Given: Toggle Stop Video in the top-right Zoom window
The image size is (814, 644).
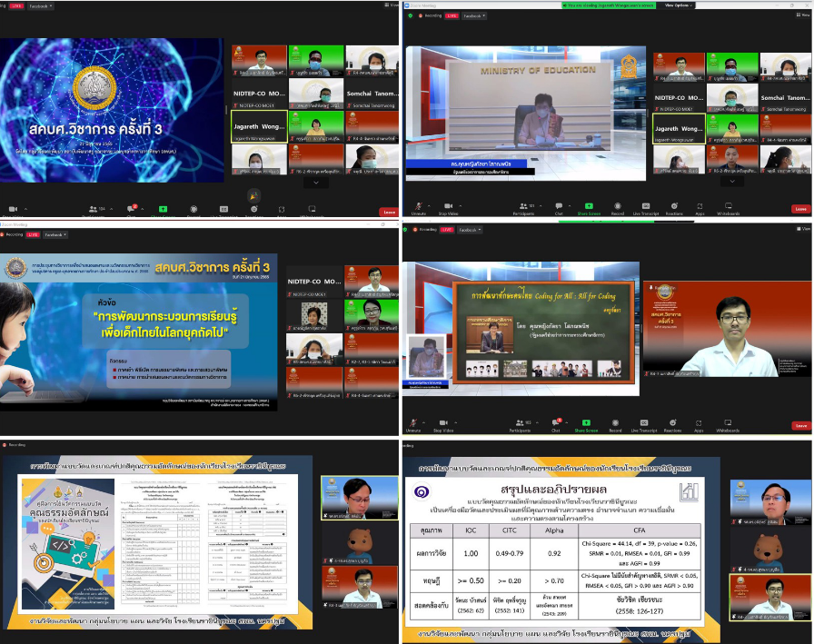Looking at the screenshot, I should click(449, 208).
